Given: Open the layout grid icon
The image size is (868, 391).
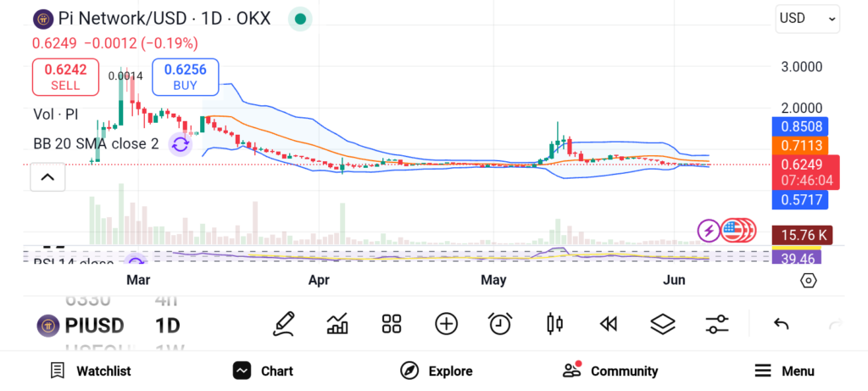Looking at the screenshot, I should click(391, 323).
